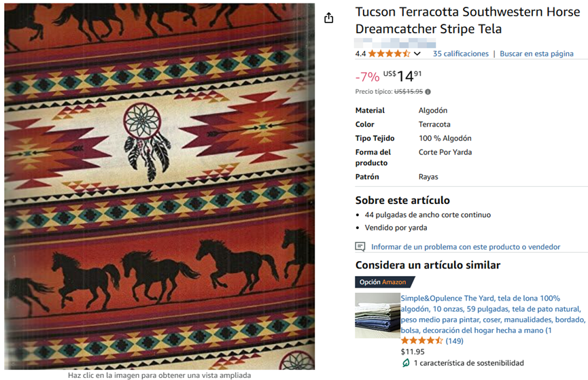Open the (149) reviews count link
This screenshot has width=588, height=380.
tap(455, 341)
